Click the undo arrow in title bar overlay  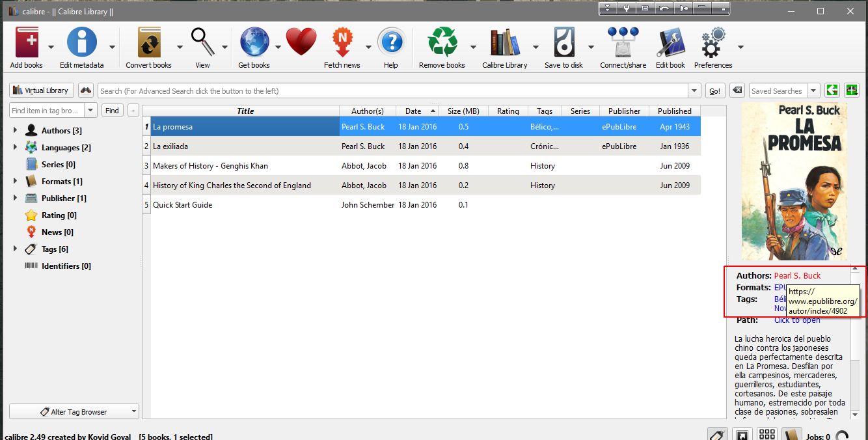pyautogui.click(x=664, y=8)
